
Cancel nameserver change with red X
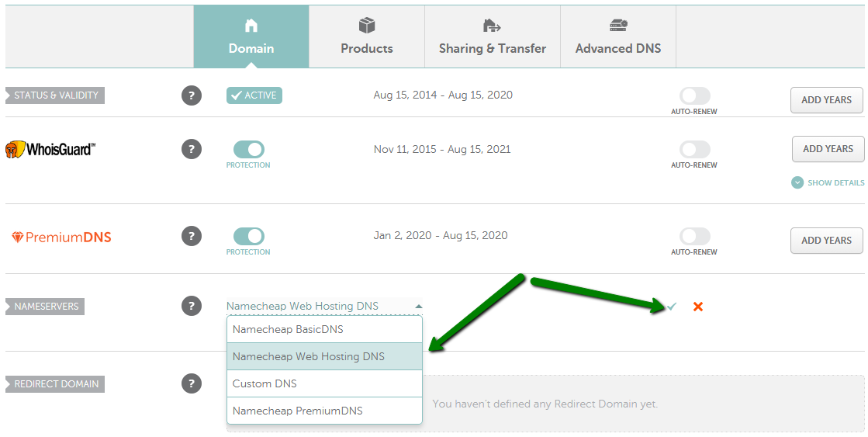tap(698, 307)
